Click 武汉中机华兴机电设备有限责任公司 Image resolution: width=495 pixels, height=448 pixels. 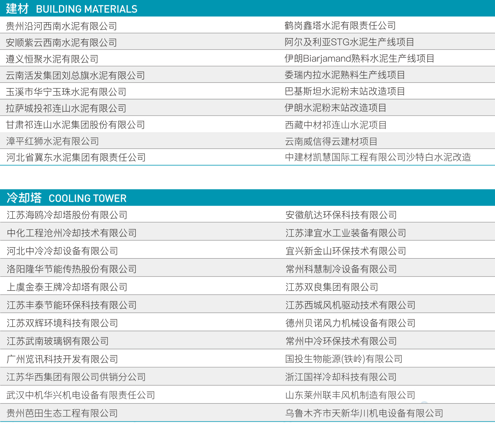[81, 395]
